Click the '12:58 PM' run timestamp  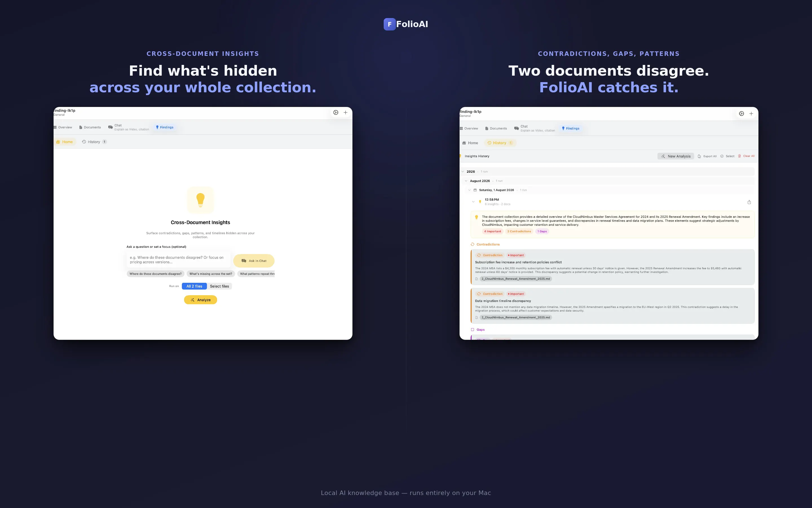491,200
